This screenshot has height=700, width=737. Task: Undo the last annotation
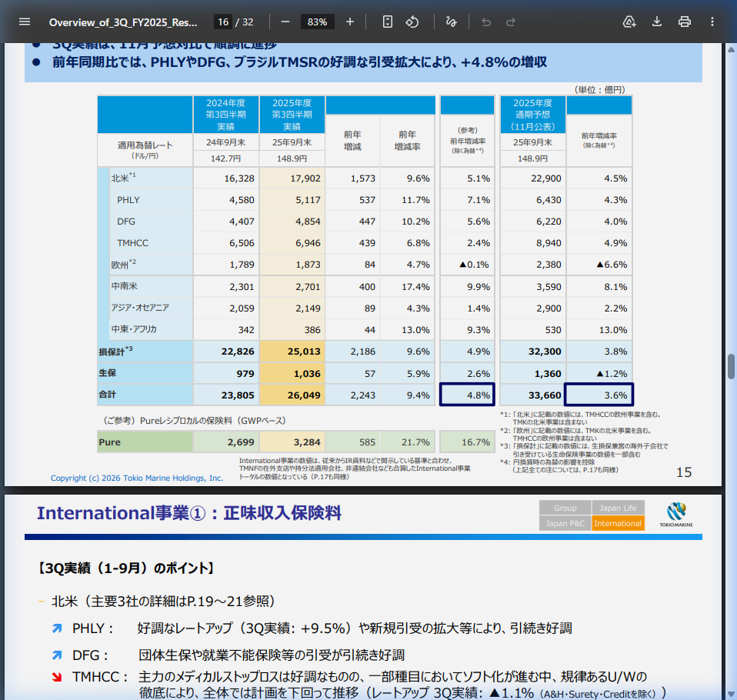pos(486,22)
